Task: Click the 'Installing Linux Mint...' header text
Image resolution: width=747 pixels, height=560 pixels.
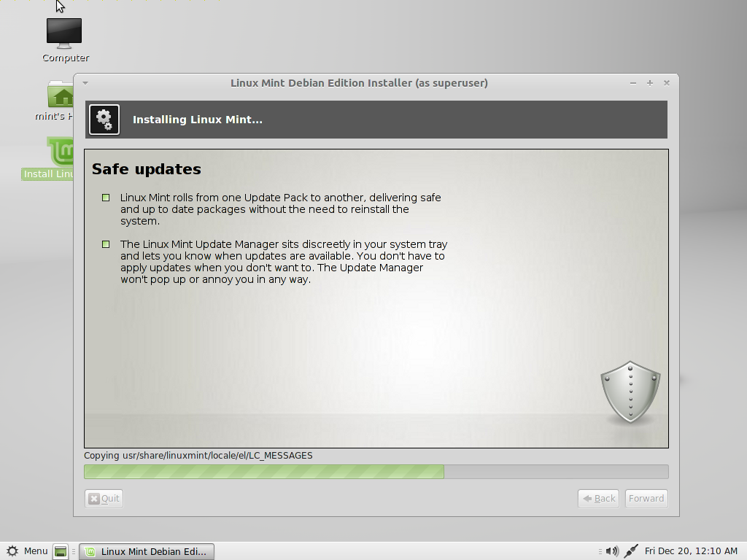Action: 197,120
